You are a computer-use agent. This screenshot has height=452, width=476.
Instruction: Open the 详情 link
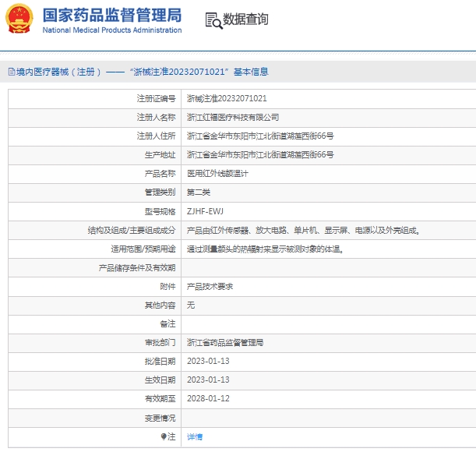[x=195, y=437]
